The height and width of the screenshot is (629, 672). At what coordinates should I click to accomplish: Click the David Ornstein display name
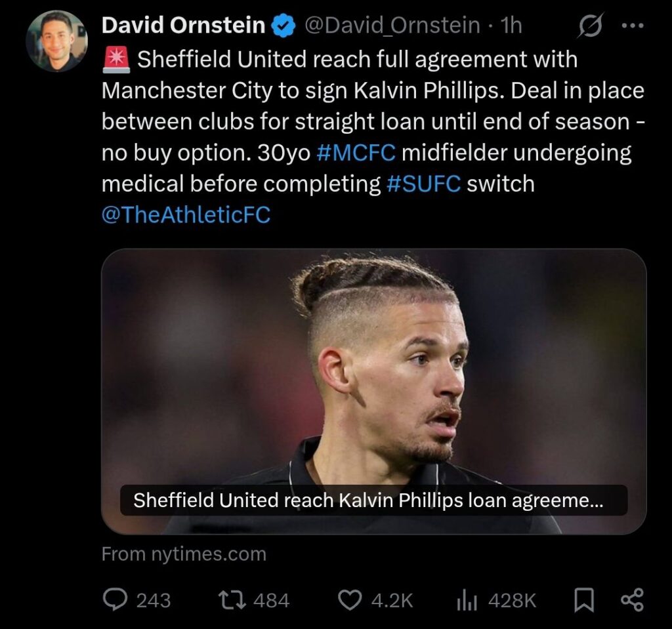point(183,26)
